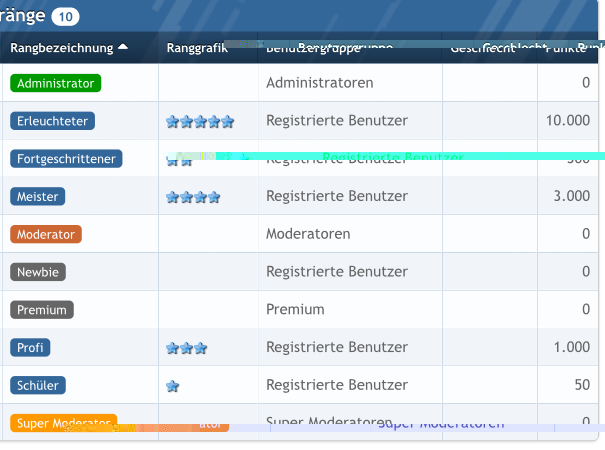Open the gray Newbie rank
The width and height of the screenshot is (605, 450).
pyautogui.click(x=39, y=272)
